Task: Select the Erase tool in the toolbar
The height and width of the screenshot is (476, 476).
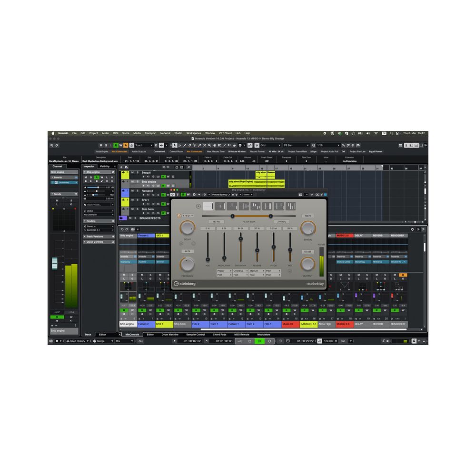Action: (x=189, y=145)
